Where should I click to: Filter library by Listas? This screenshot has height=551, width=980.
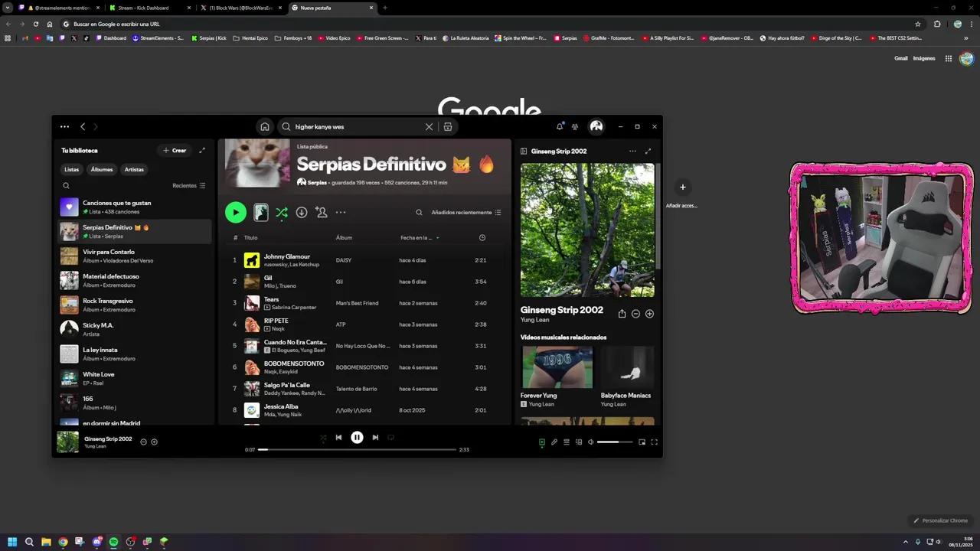pyautogui.click(x=71, y=169)
